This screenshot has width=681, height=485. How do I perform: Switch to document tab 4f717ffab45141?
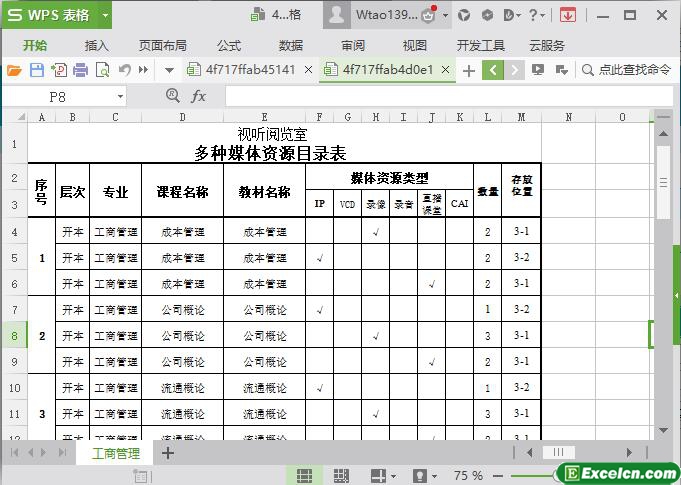point(241,69)
